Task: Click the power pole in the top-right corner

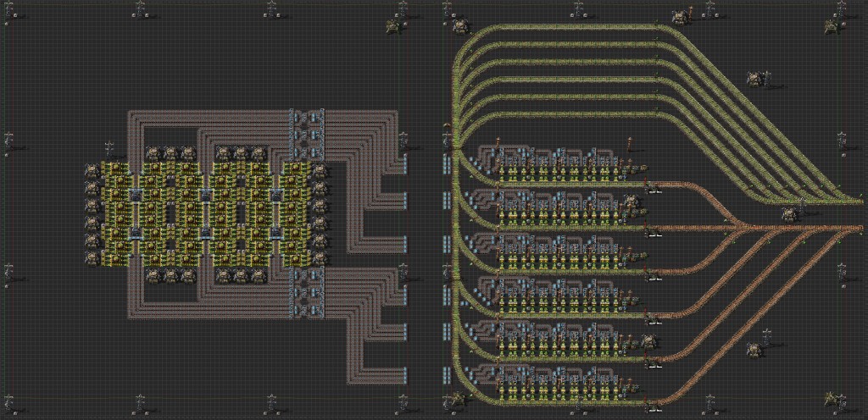Action: pyautogui.click(x=841, y=10)
